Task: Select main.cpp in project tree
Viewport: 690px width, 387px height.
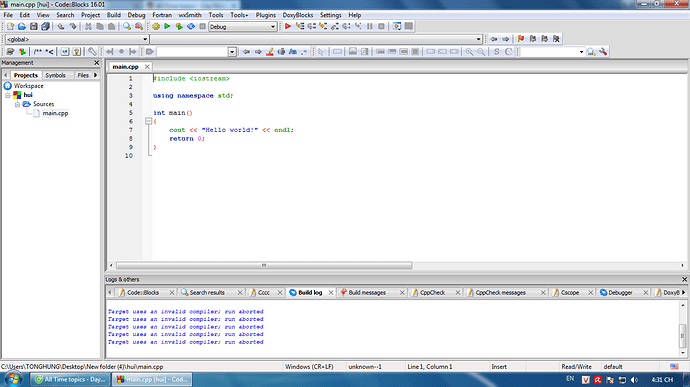Action: pos(55,113)
